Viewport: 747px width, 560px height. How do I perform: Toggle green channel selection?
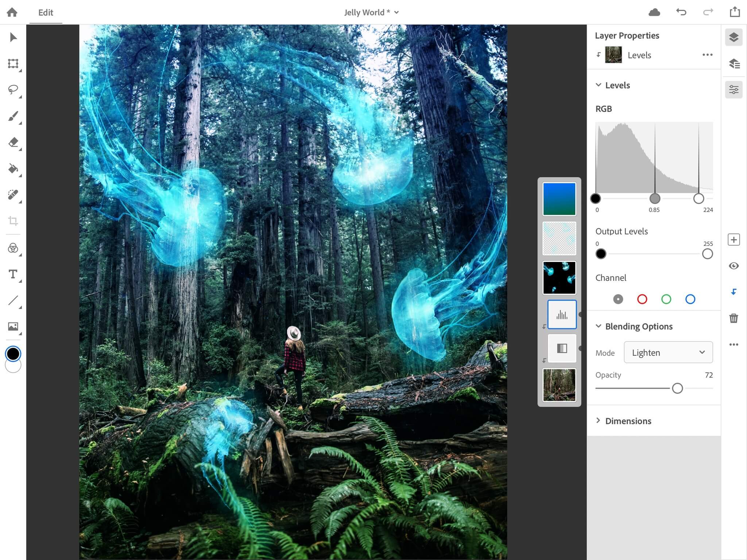click(x=666, y=299)
